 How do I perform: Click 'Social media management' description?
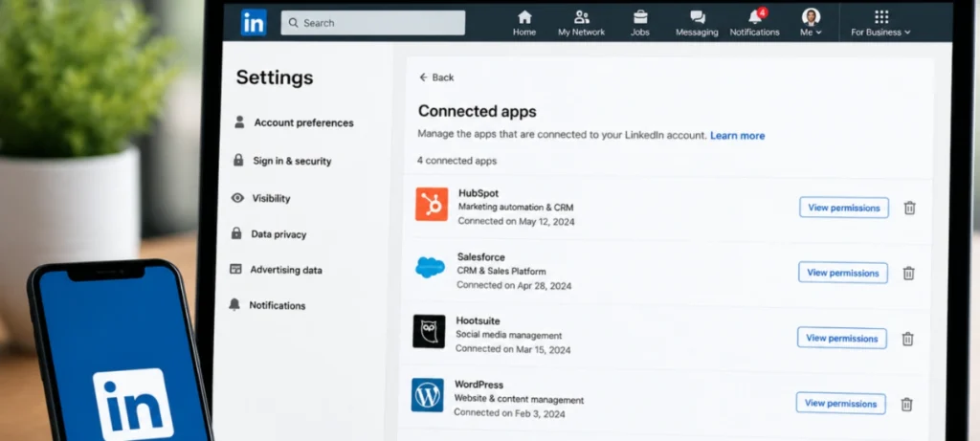click(x=509, y=335)
